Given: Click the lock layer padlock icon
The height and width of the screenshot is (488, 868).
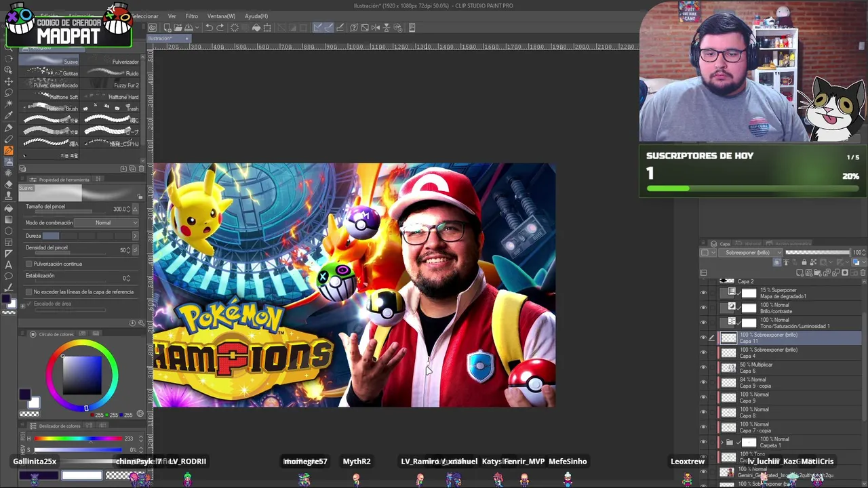Looking at the screenshot, I should click(x=804, y=262).
